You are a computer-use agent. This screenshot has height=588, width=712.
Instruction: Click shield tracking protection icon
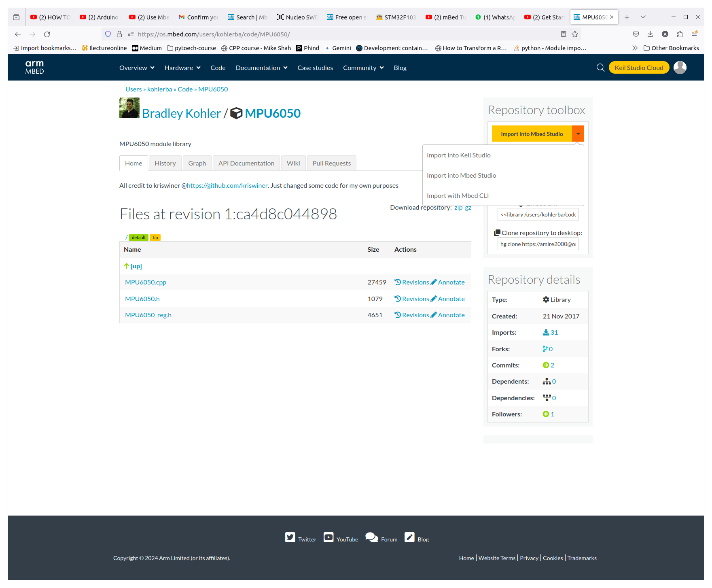(108, 34)
